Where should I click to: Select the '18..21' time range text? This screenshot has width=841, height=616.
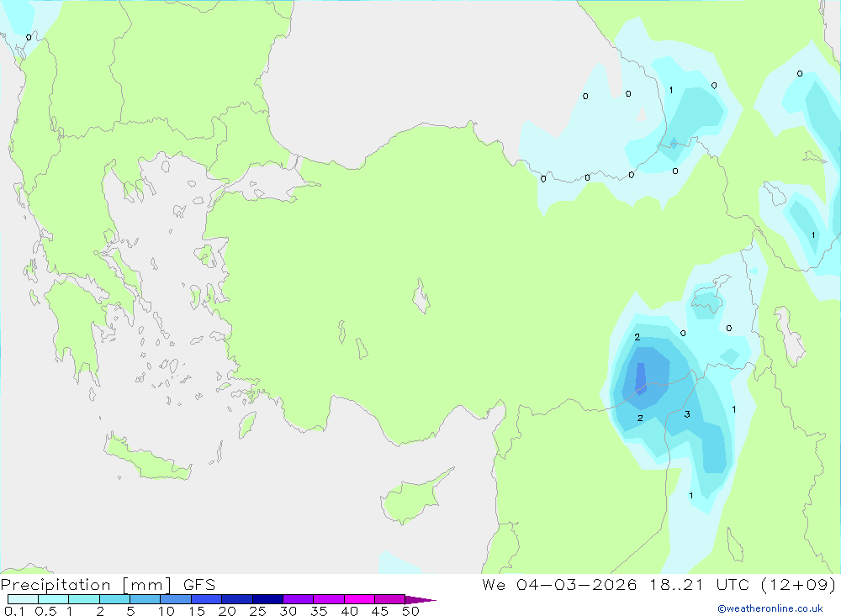click(676, 584)
